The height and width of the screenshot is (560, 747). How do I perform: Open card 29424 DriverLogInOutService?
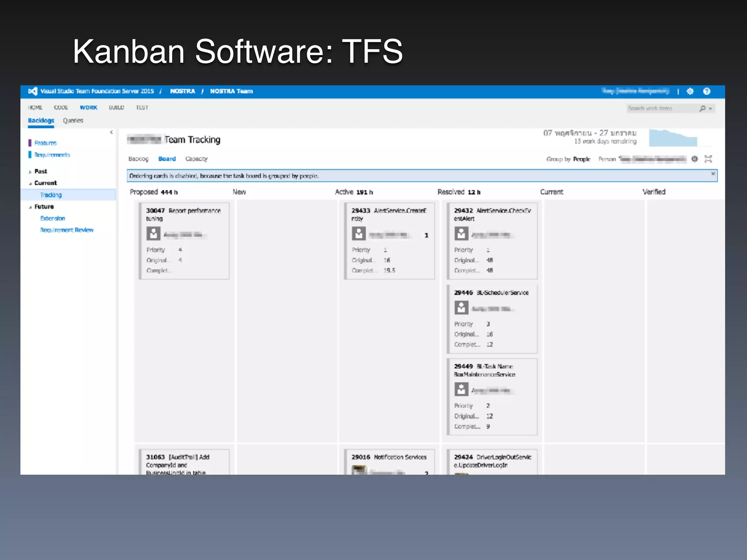[x=492, y=461]
